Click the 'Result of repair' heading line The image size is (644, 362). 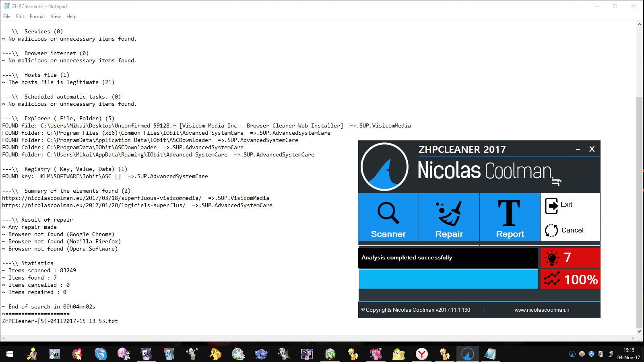pyautogui.click(x=37, y=220)
